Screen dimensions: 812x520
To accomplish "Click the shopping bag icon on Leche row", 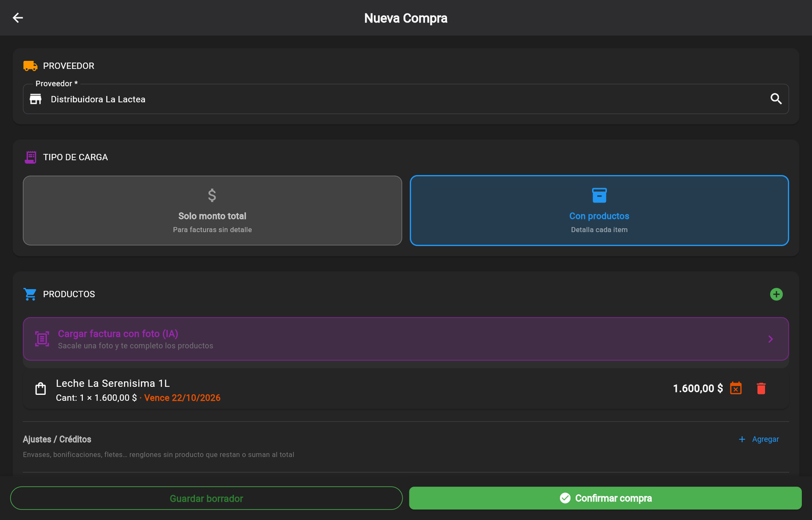I will (x=41, y=389).
